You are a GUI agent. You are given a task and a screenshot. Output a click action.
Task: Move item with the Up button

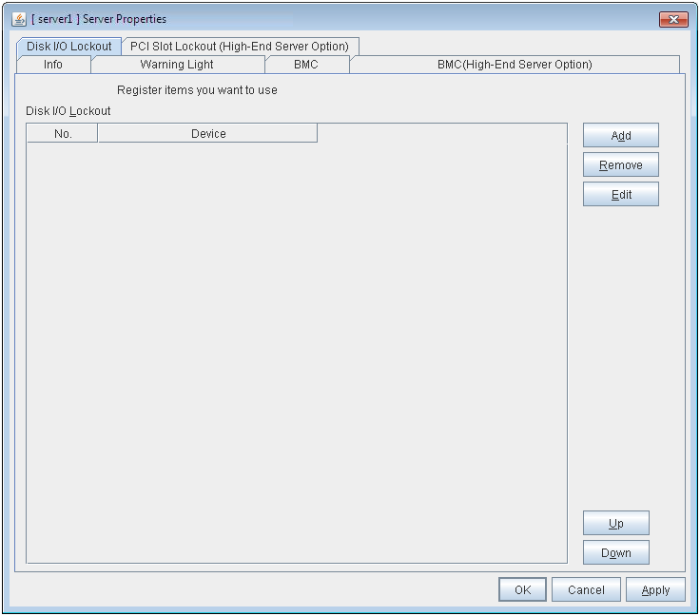point(616,523)
